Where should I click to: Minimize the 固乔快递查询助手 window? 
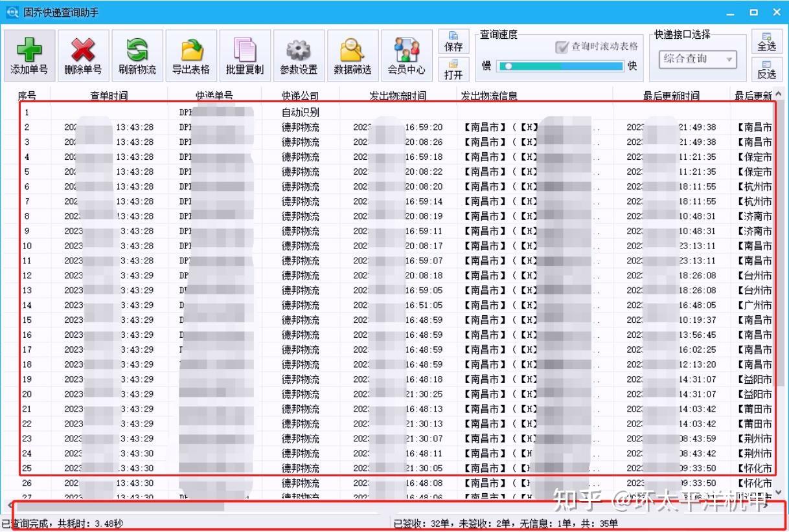(x=730, y=12)
